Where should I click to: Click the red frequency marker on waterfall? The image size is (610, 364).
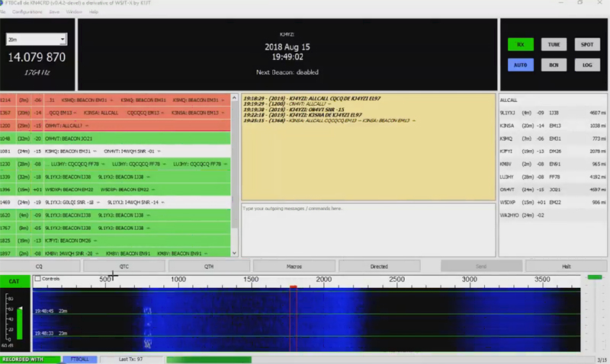293,287
